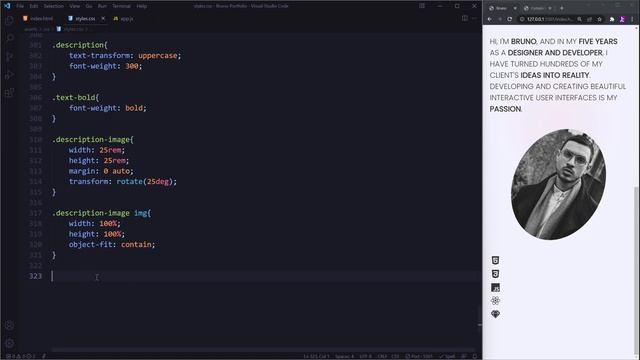Click the profile photo on web page

click(558, 184)
